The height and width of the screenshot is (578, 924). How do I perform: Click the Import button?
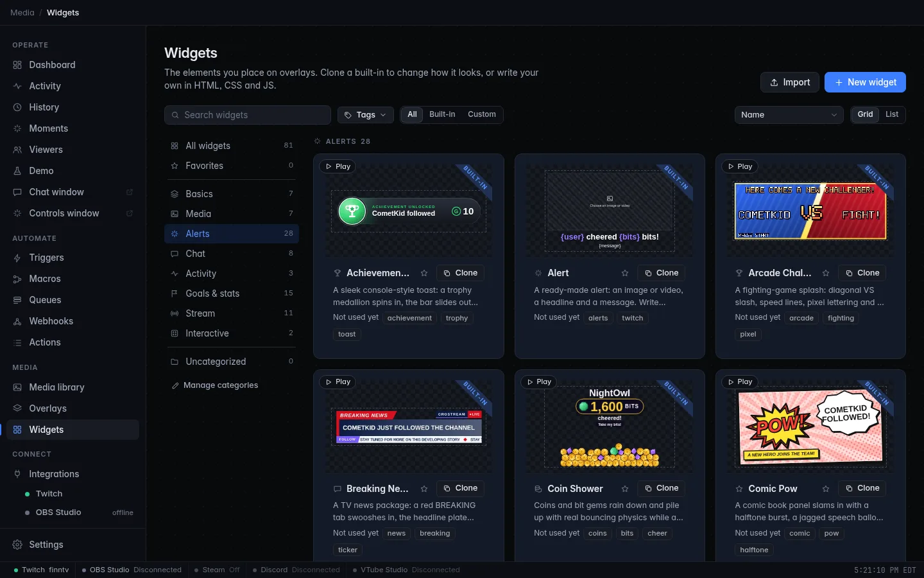[x=790, y=82]
